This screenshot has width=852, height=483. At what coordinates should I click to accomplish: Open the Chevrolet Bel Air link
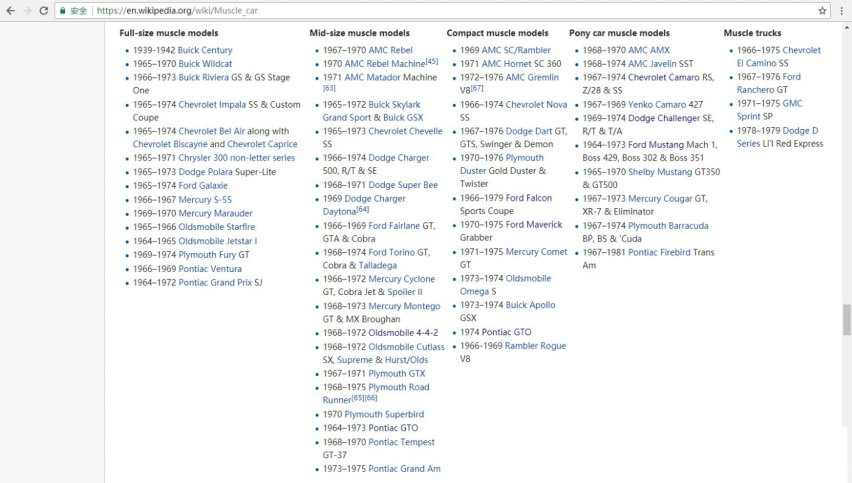(x=211, y=131)
